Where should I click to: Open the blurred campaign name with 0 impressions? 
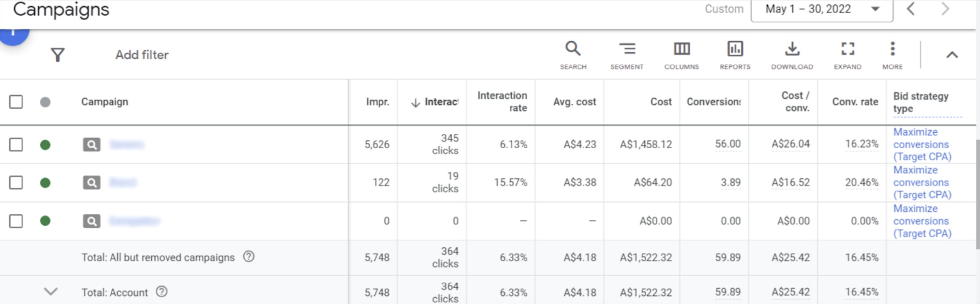pos(135,221)
